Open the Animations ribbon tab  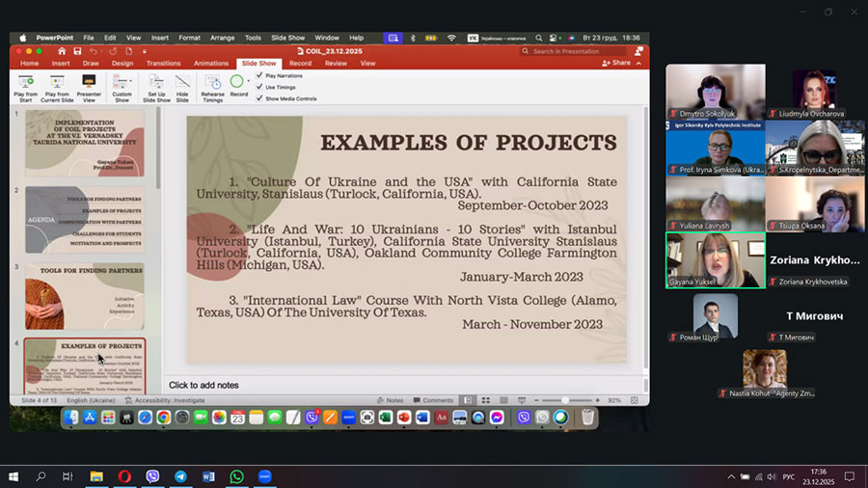coord(211,63)
